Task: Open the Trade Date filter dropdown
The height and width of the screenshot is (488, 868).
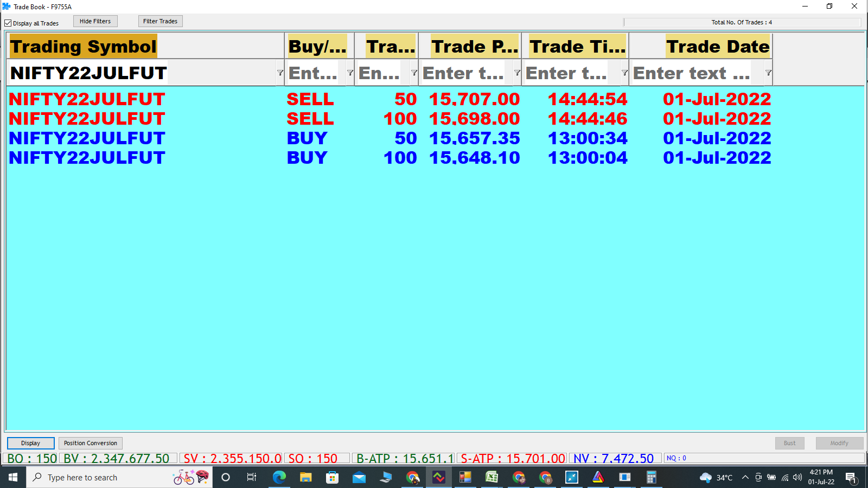Action: [768, 73]
